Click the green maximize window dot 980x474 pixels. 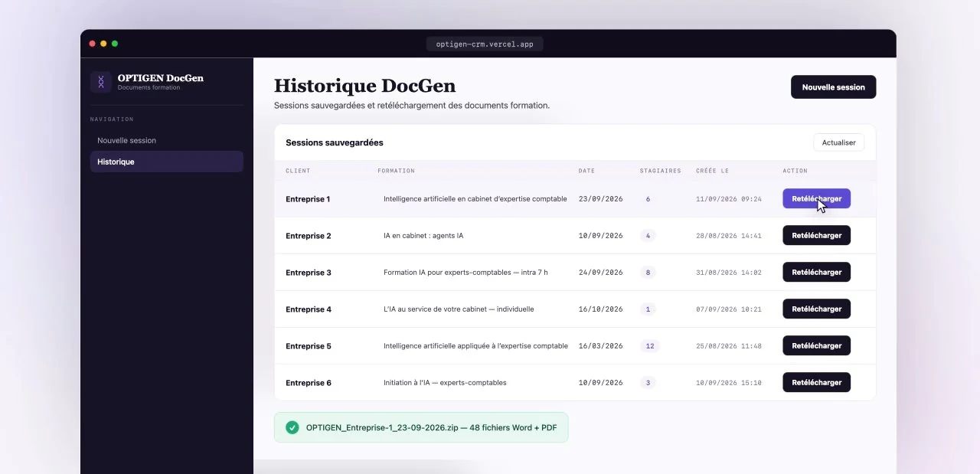click(115, 44)
